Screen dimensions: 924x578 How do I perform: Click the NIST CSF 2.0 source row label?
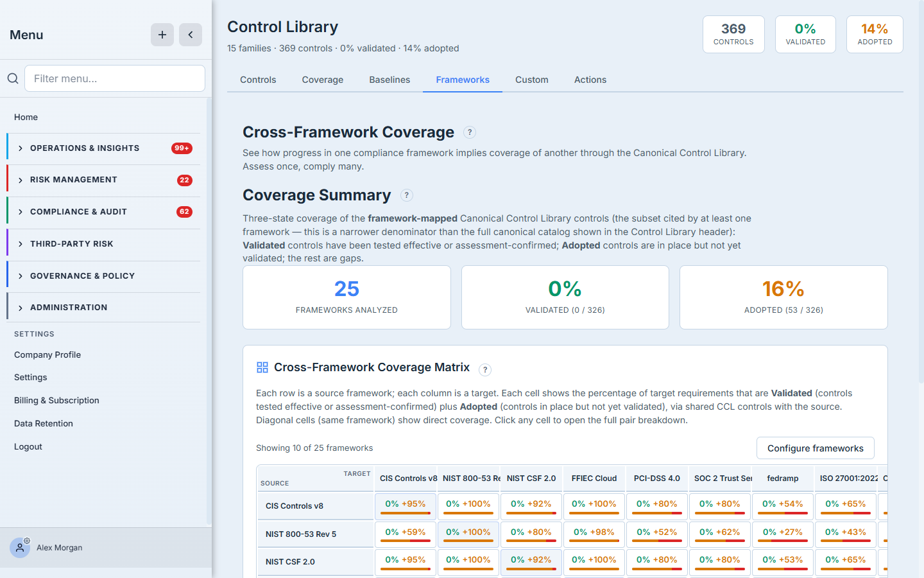click(316, 562)
